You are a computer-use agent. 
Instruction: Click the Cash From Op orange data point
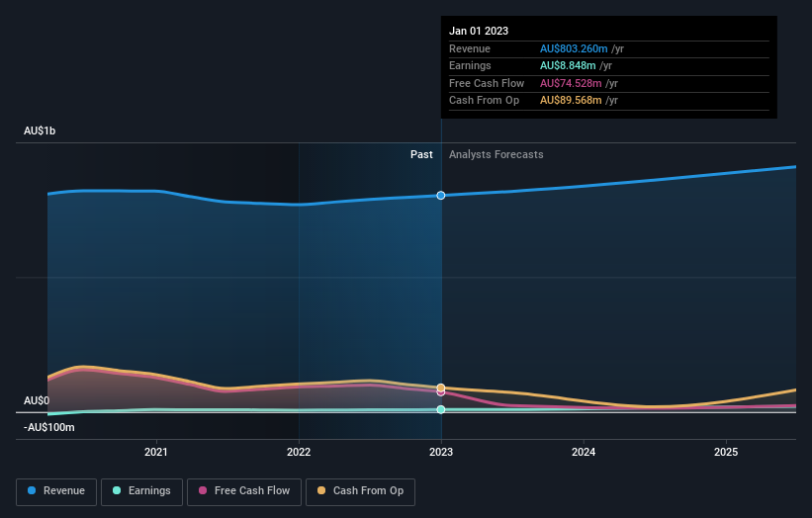click(x=441, y=388)
